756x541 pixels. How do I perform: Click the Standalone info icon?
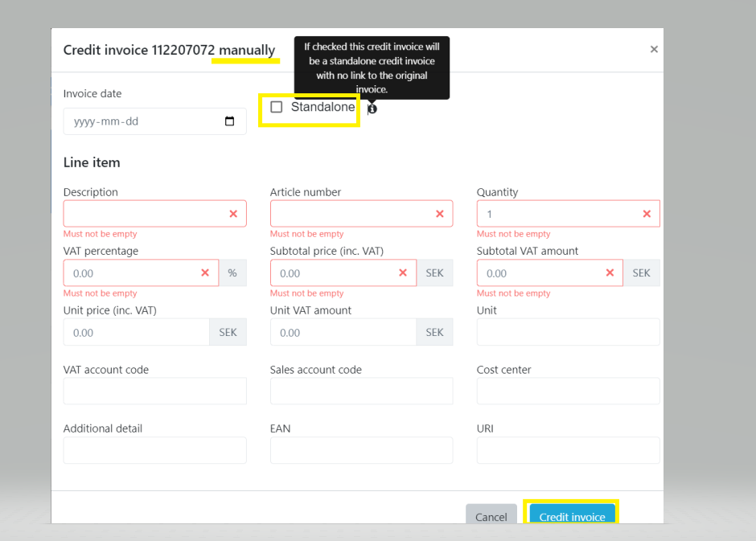[372, 109]
